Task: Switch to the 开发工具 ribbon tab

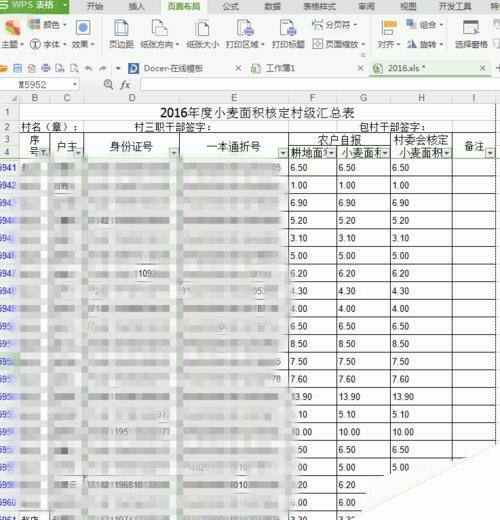Action: [455, 6]
